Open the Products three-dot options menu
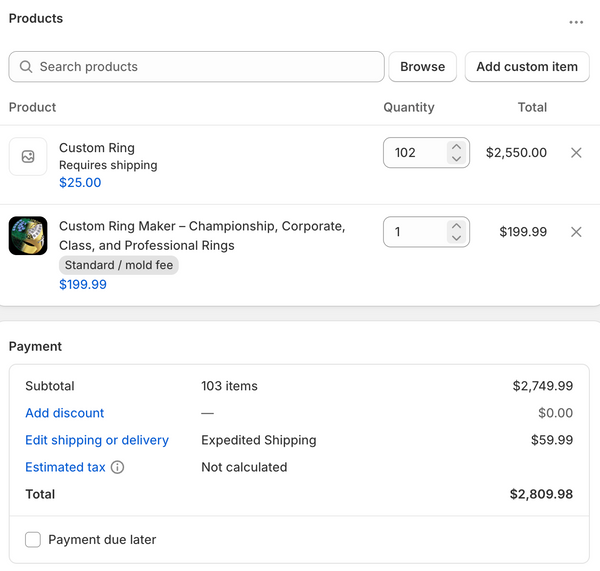600x571 pixels. [576, 22]
